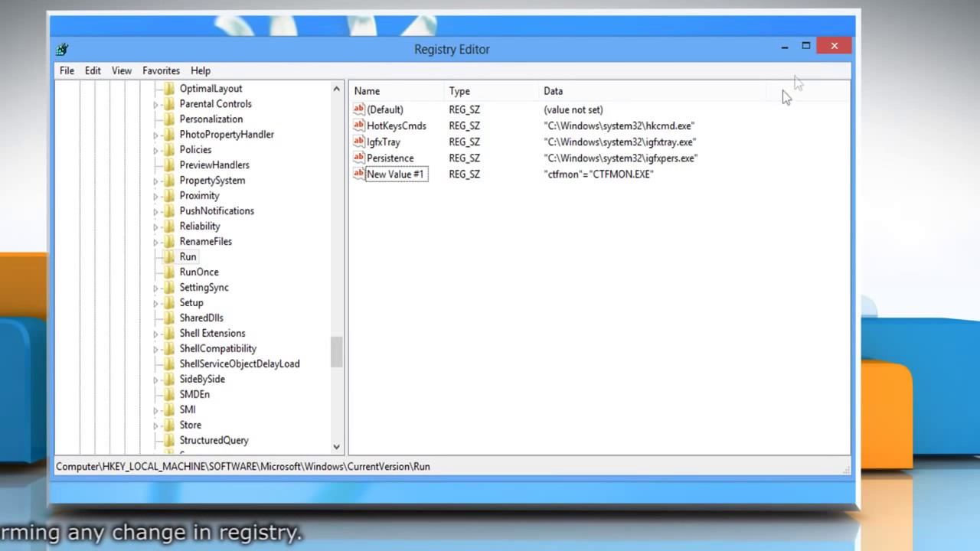Click the Persistence value string icon
Viewport: 980px width, 551px height.
359,158
